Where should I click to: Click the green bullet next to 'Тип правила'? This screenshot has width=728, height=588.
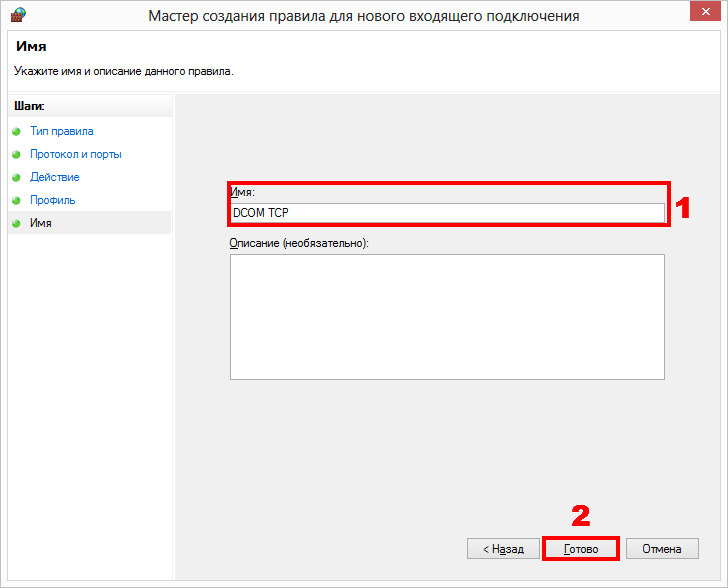tap(16, 131)
